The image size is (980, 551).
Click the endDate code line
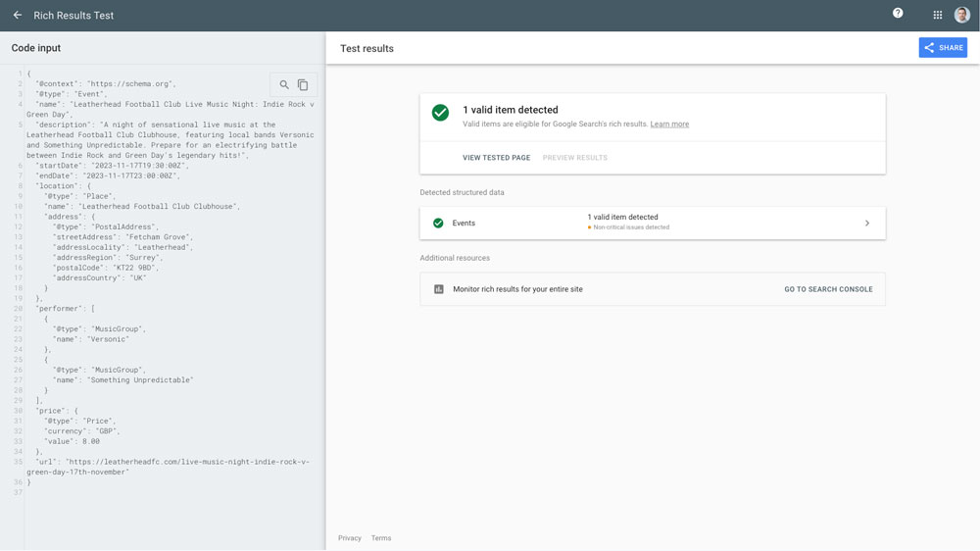coord(108,175)
